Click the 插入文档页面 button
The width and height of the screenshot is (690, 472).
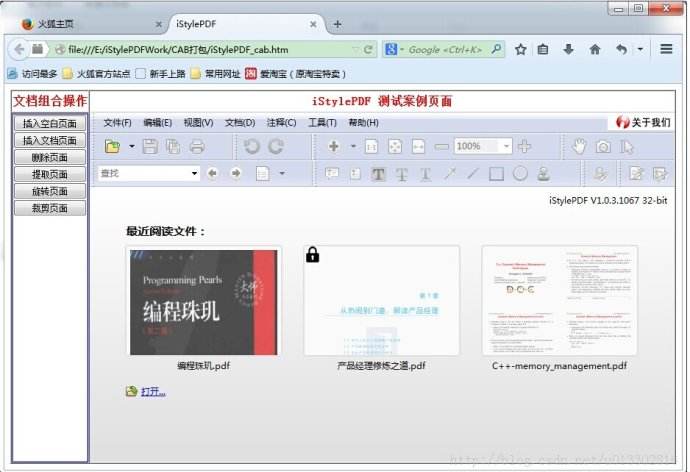point(50,140)
